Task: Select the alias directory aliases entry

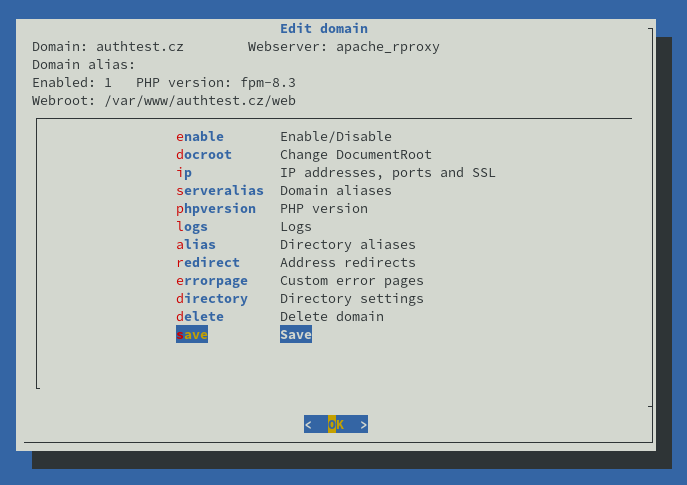Action: (196, 244)
